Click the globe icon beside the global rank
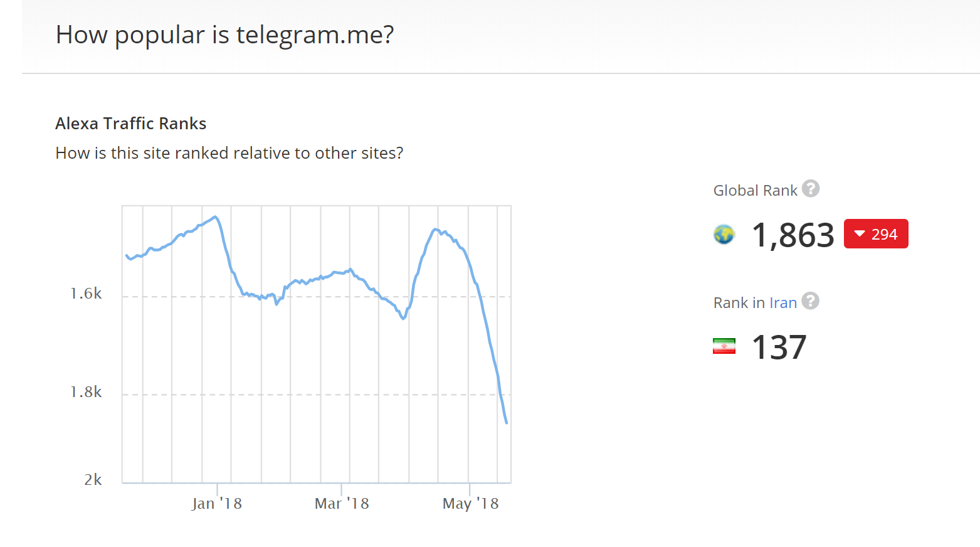 click(724, 235)
